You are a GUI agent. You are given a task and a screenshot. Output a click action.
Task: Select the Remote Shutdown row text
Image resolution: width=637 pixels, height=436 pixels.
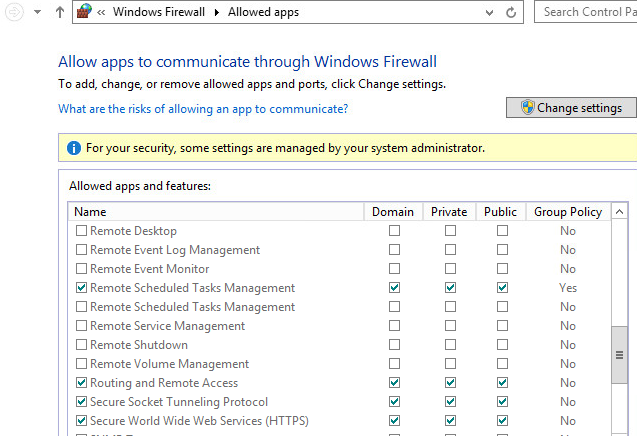coord(139,345)
